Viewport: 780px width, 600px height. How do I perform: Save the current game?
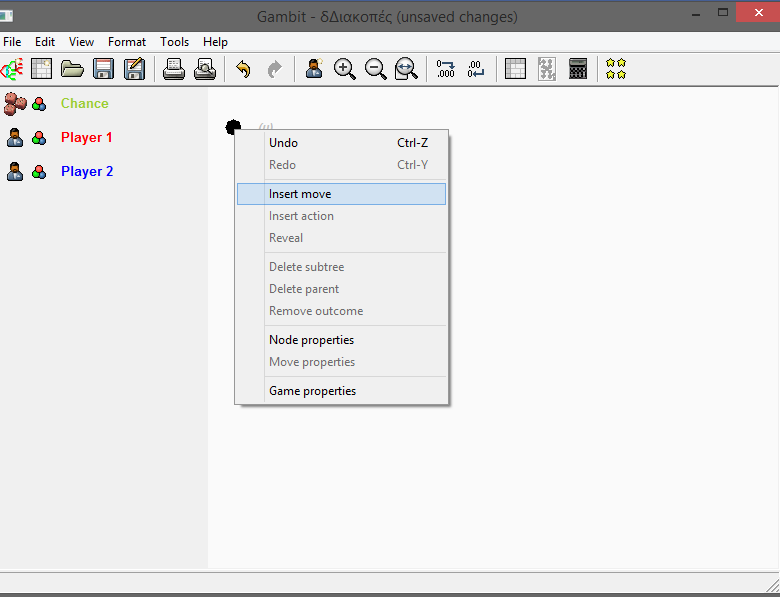coord(103,69)
